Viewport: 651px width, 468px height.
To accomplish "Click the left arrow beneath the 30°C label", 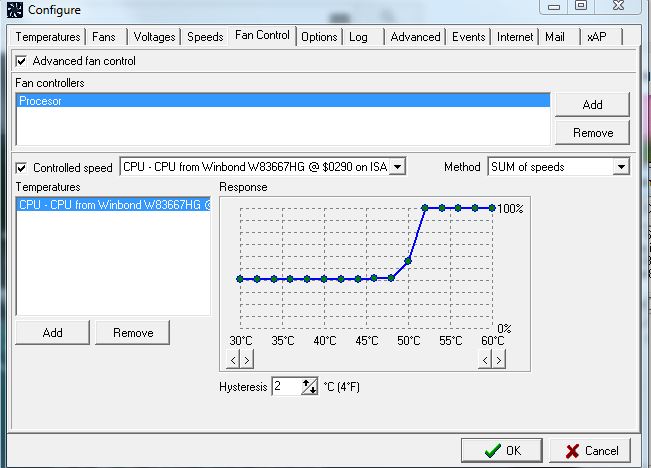I will (x=234, y=359).
